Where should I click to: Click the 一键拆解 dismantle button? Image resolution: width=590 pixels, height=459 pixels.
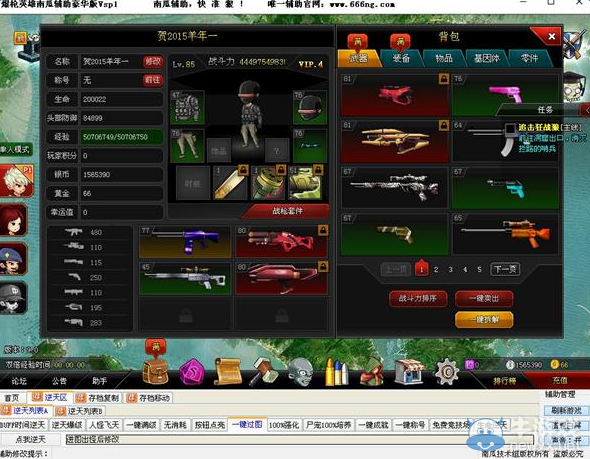point(484,320)
